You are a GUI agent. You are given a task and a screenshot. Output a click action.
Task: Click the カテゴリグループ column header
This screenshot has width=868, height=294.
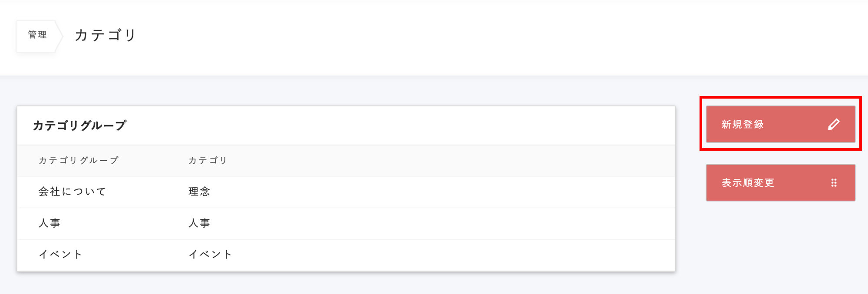[x=79, y=161]
